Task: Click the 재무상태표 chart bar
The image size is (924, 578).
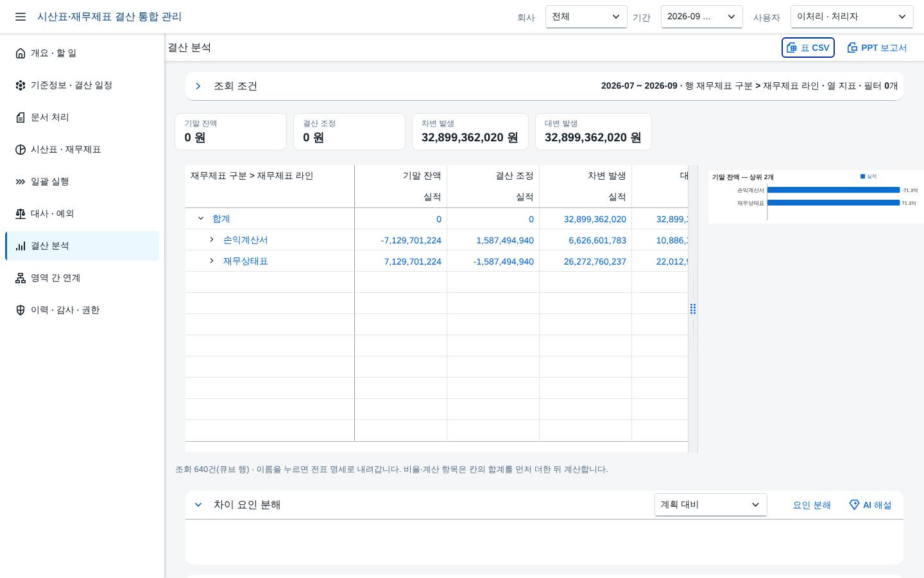Action: click(834, 203)
